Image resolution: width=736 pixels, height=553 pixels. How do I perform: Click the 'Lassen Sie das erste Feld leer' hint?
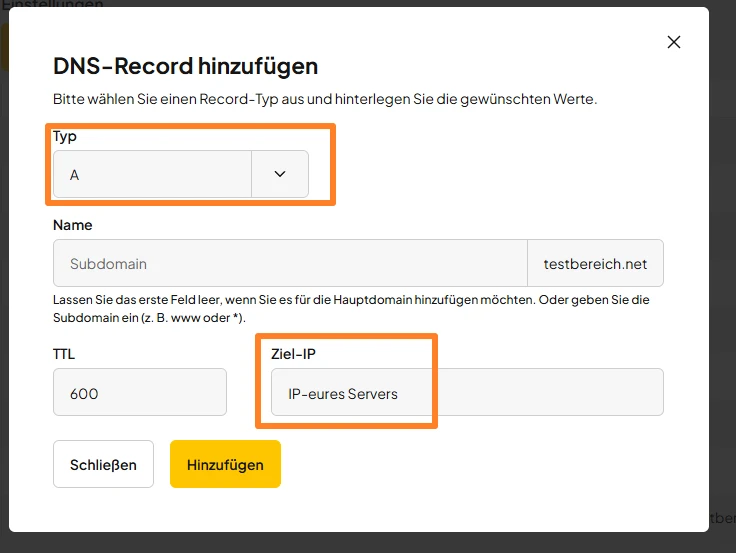point(351,308)
